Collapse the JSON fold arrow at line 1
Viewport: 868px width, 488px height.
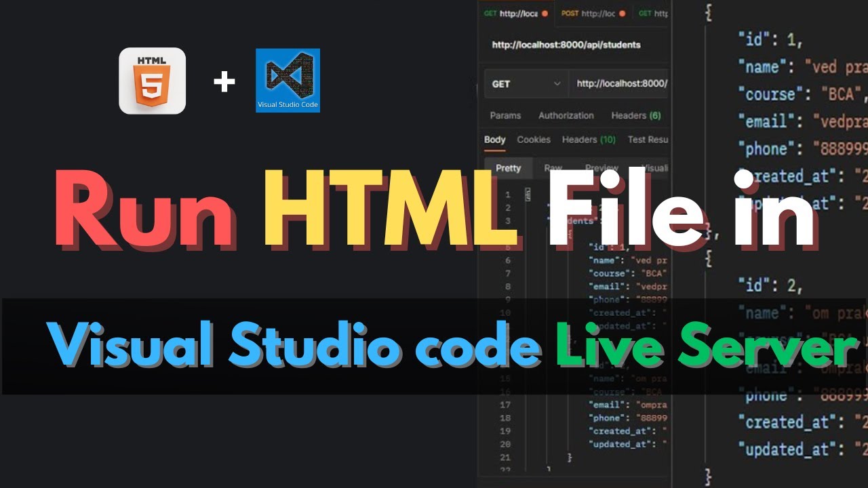[528, 195]
